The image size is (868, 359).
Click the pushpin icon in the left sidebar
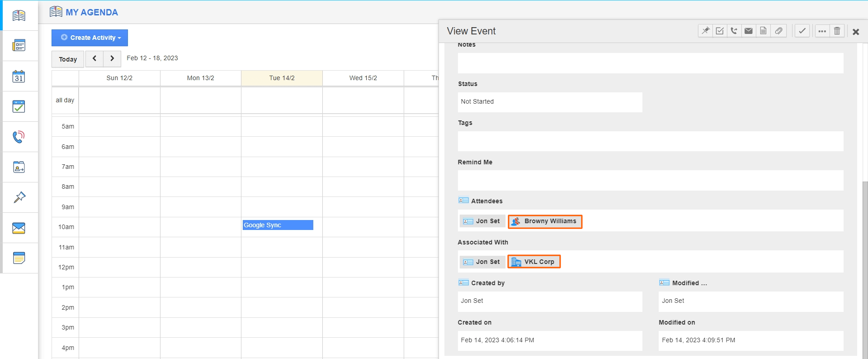click(x=19, y=197)
